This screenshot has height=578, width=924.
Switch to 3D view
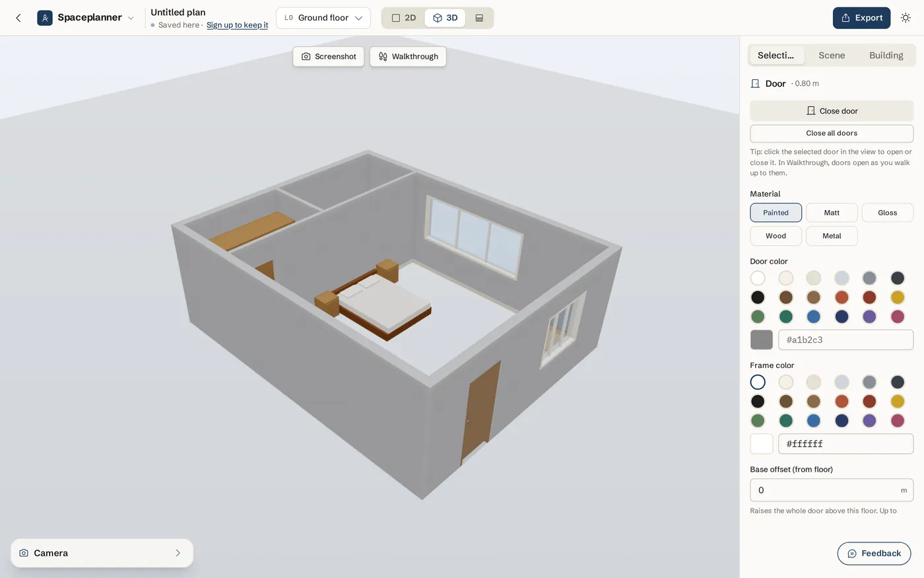[x=445, y=18]
